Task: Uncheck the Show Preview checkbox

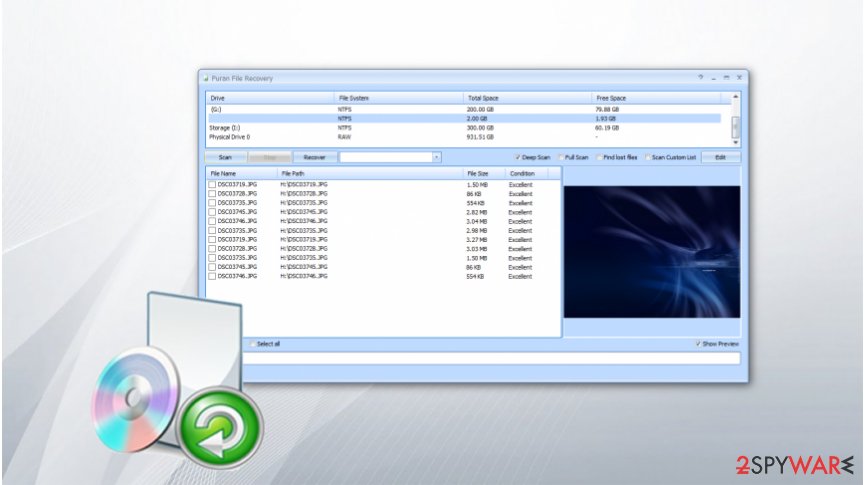Action: tap(698, 344)
